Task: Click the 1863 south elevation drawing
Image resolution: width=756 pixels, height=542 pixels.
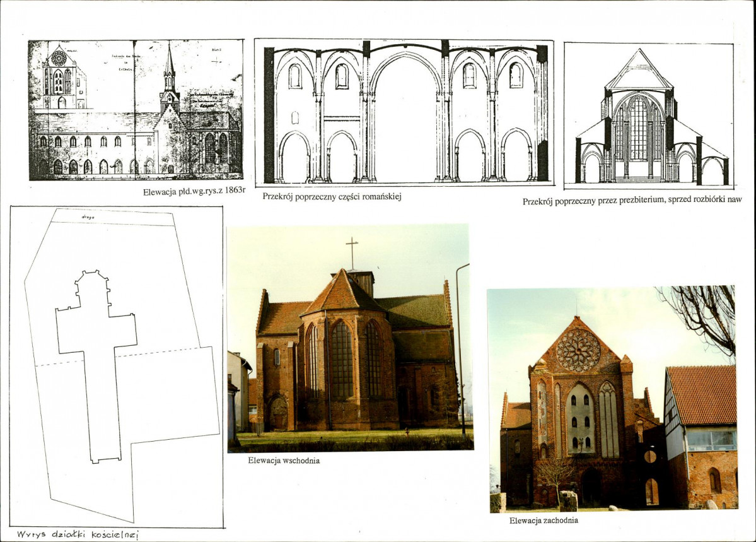Action: (x=136, y=110)
